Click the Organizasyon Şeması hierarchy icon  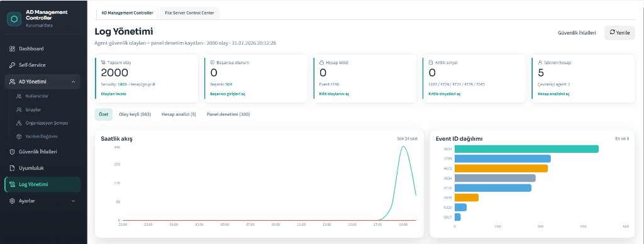point(19,123)
